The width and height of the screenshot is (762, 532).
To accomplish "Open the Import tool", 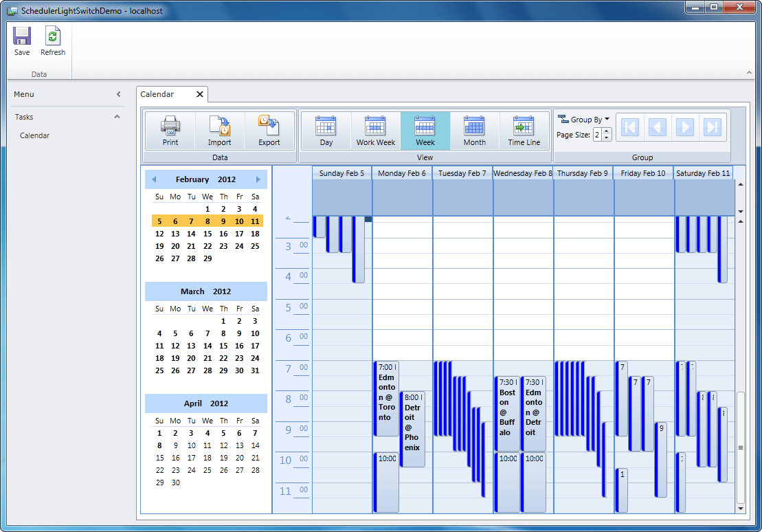I will [220, 131].
